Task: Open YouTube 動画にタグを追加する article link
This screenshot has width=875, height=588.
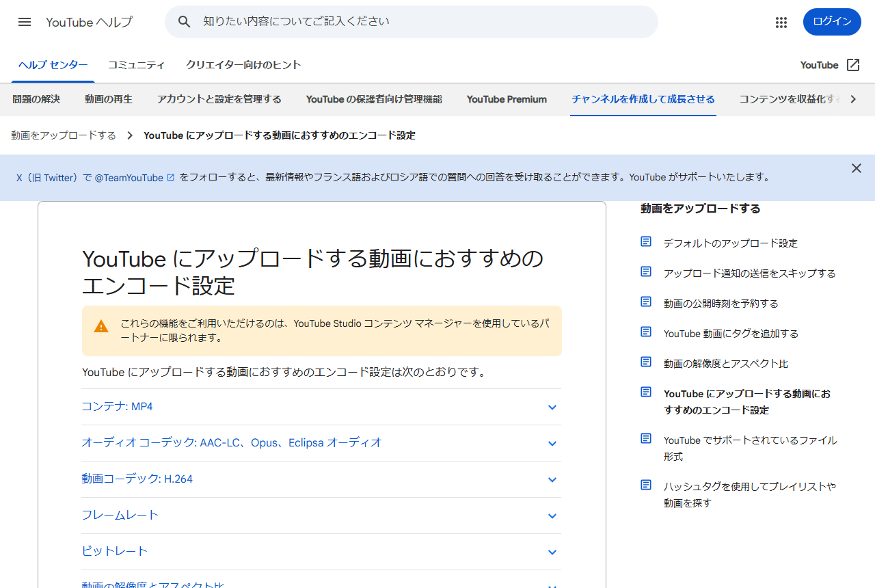Action: [x=731, y=333]
